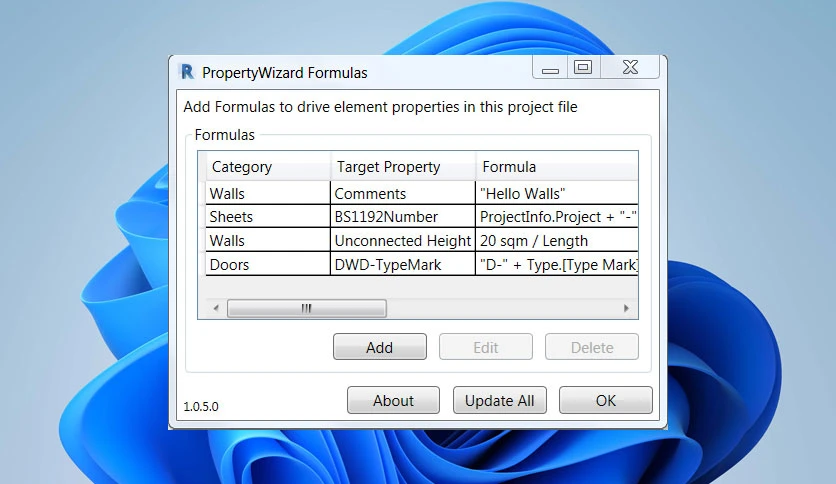
Task: Close the PropertyWizard Formulas dialog
Action: [x=630, y=68]
